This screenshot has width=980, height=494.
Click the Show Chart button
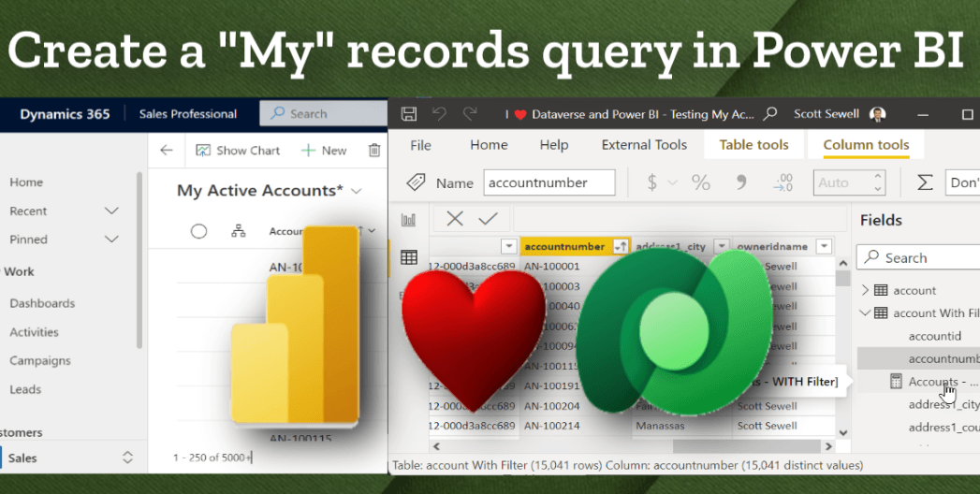coord(238,151)
